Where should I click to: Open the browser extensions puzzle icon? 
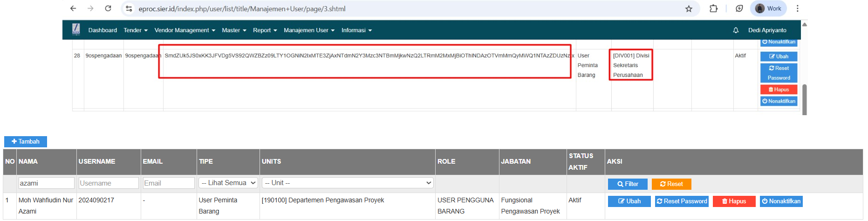point(713,8)
